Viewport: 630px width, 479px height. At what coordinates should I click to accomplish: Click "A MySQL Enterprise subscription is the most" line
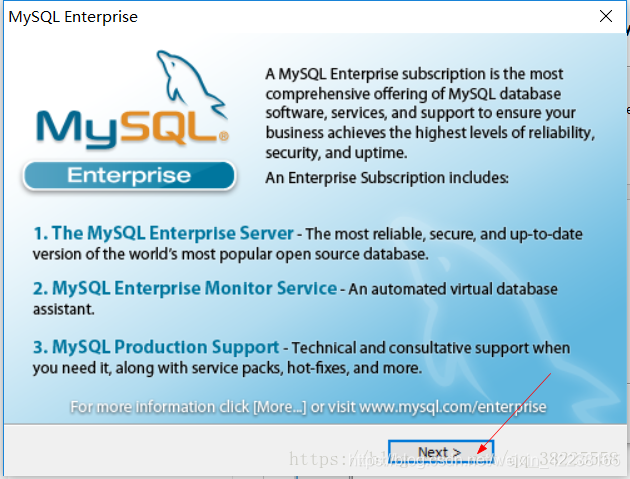[x=414, y=74]
